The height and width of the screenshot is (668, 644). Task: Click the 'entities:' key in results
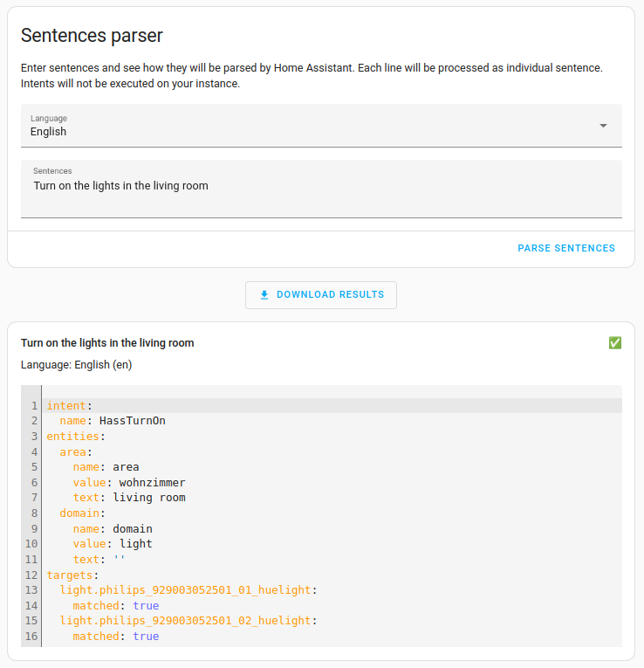point(72,436)
